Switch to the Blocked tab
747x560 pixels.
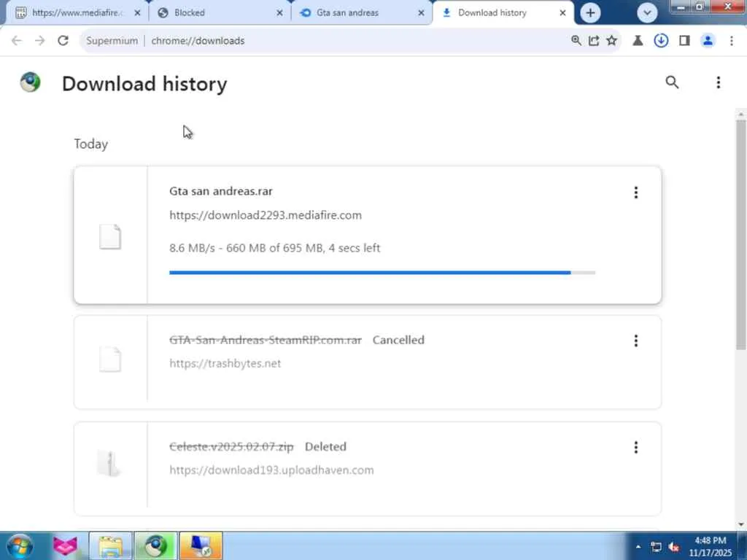click(x=219, y=13)
